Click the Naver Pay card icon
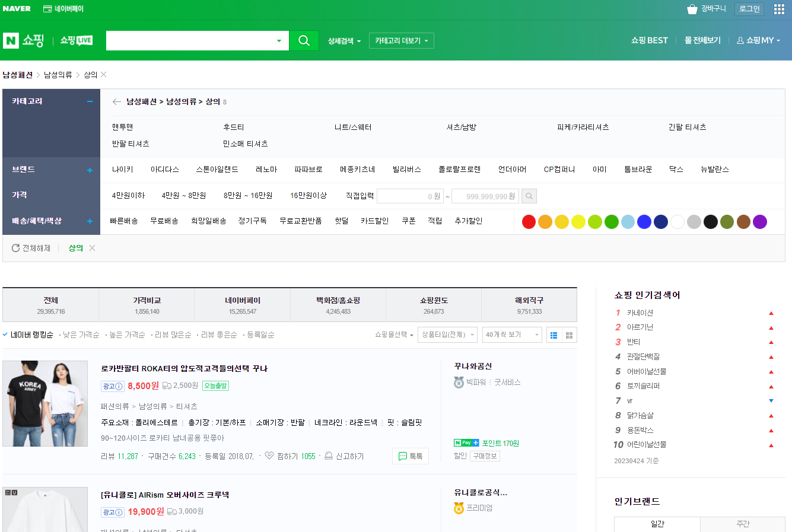Viewport: 792px width, 532px height. click(x=47, y=9)
